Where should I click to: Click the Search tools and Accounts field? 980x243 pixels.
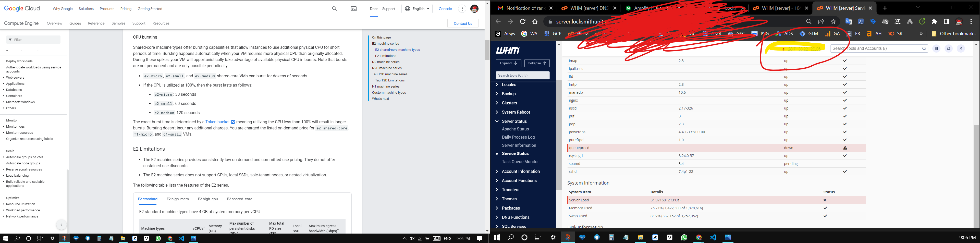875,49
